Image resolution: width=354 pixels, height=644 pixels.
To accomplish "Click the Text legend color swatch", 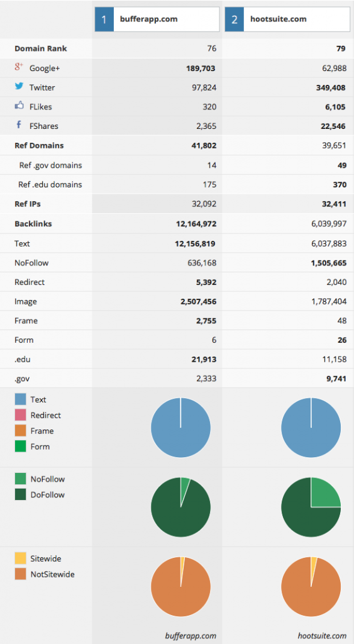I will click(x=21, y=399).
